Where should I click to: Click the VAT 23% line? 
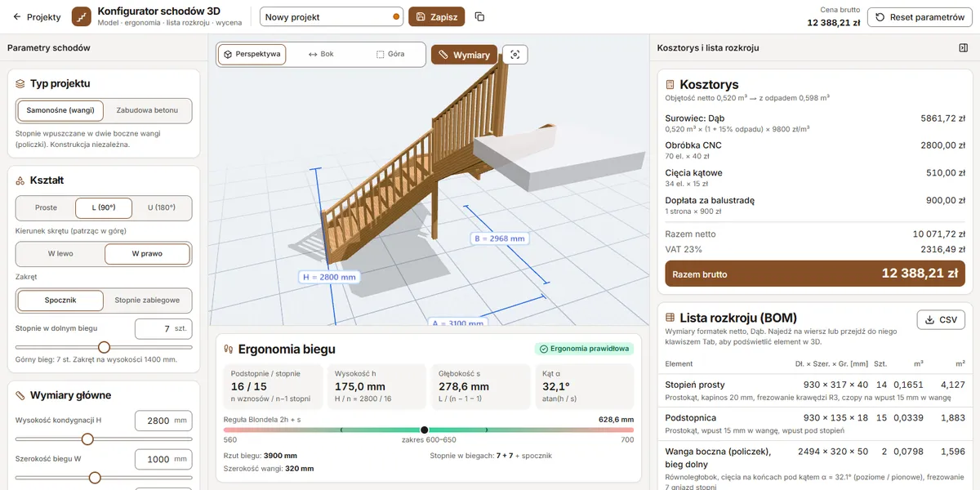[x=814, y=249]
